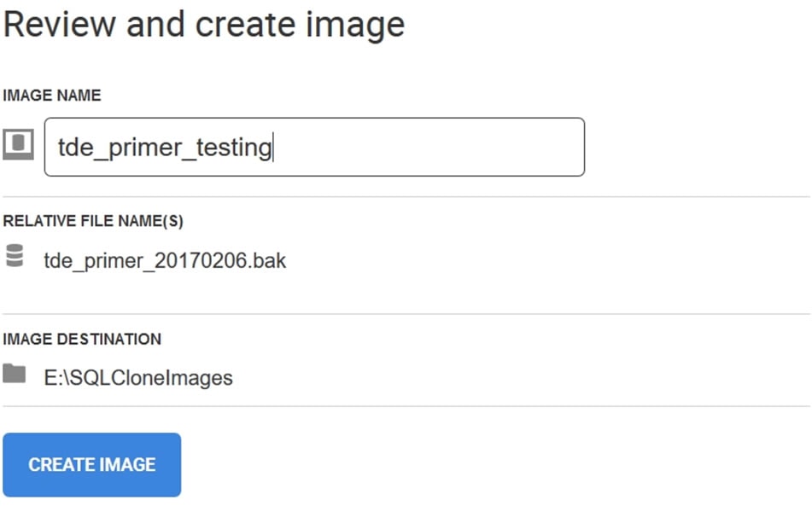The height and width of the screenshot is (506, 812).
Task: Click the tde_primer_testing text in the name field
Action: click(164, 148)
